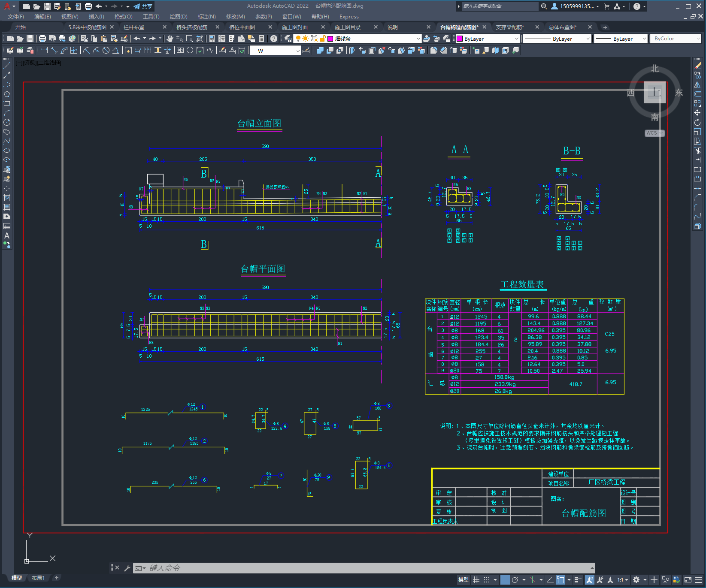Screen dimensions: 706x588
Task: Click the view cube top face 上
Action: 654,92
